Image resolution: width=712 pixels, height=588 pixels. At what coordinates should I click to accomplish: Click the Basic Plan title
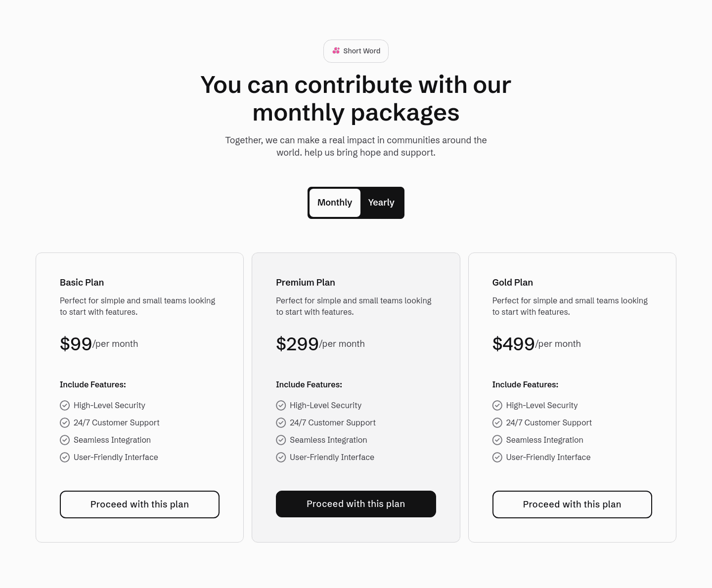(82, 283)
